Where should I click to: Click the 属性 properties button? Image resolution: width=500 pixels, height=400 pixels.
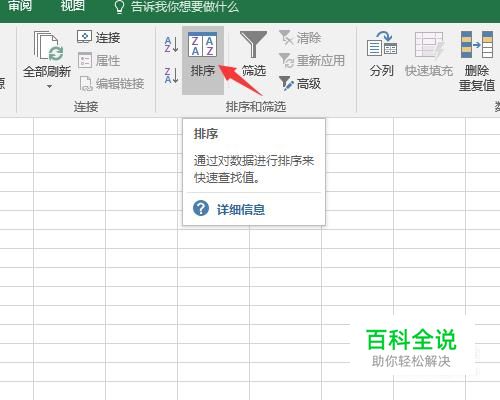pos(99,60)
